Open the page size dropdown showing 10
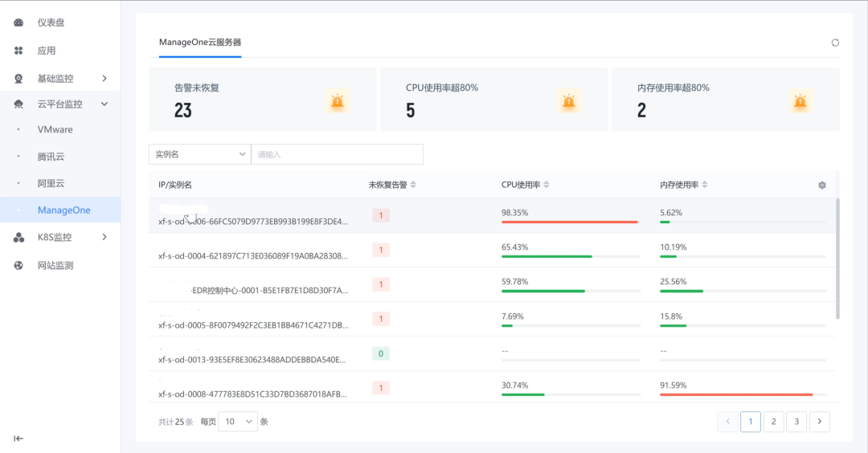Image resolution: width=868 pixels, height=453 pixels. [238, 422]
